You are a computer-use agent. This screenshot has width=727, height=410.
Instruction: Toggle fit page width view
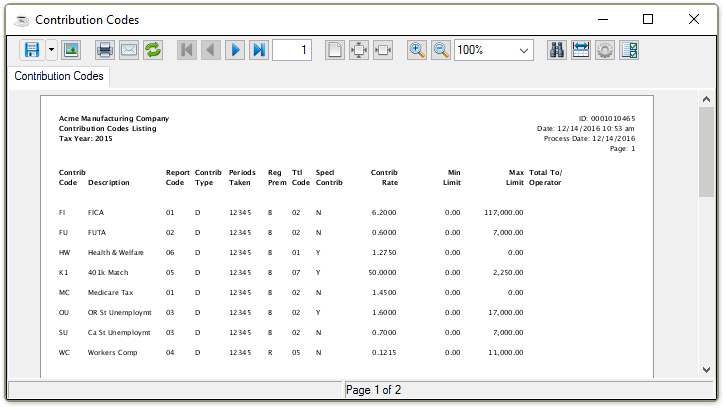pos(383,50)
